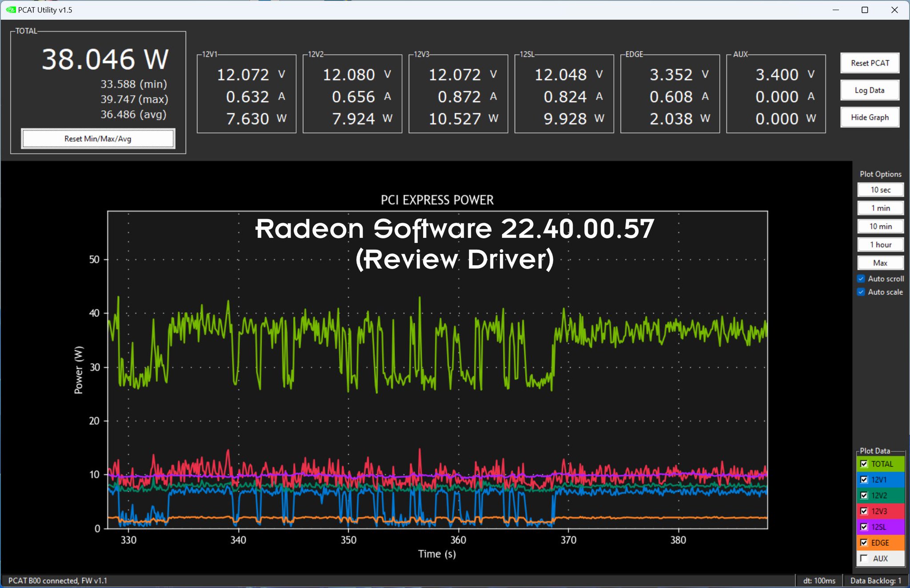This screenshot has width=910, height=588.
Task: Enable the AUX plot checkbox
Action: tap(864, 558)
